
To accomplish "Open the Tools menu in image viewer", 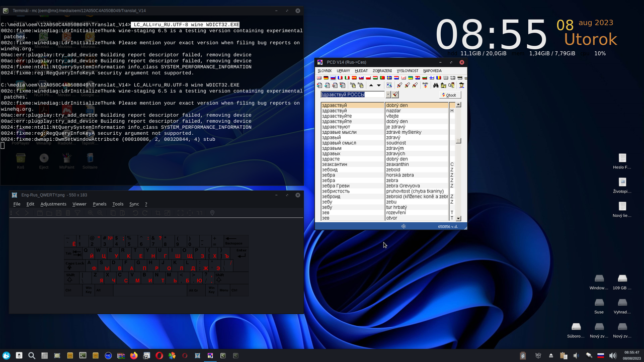I will click(x=118, y=204).
